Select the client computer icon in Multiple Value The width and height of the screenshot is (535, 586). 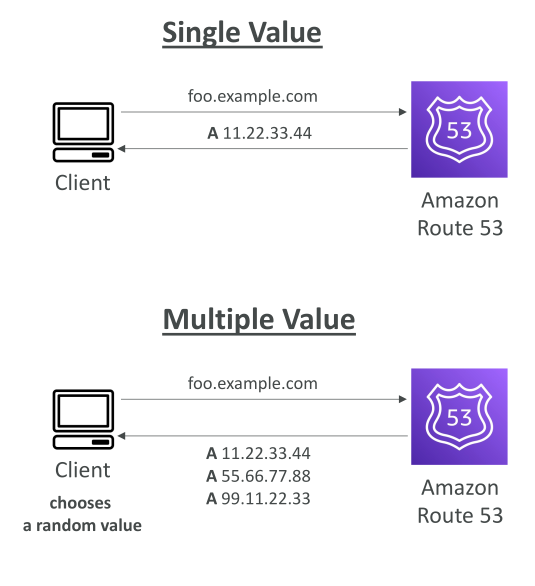(x=83, y=419)
